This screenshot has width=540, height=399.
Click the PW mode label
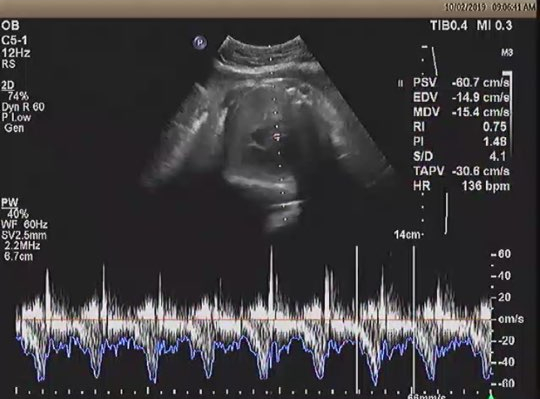[10, 203]
